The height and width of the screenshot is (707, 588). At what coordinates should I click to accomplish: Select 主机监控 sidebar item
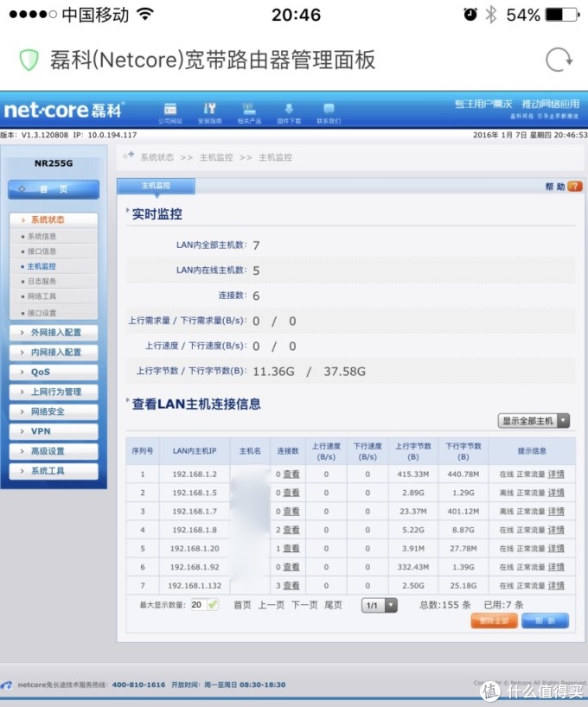click(42, 266)
